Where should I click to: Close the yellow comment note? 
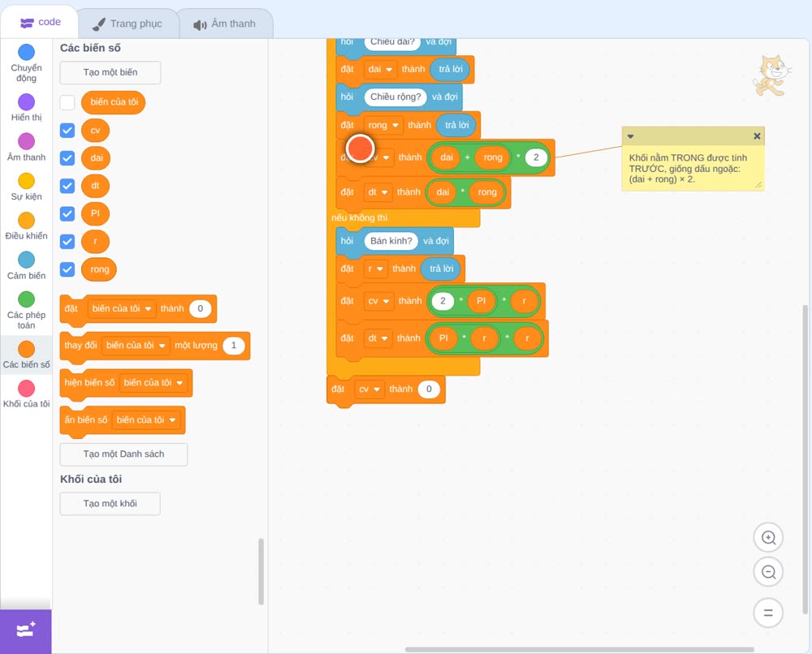757,136
